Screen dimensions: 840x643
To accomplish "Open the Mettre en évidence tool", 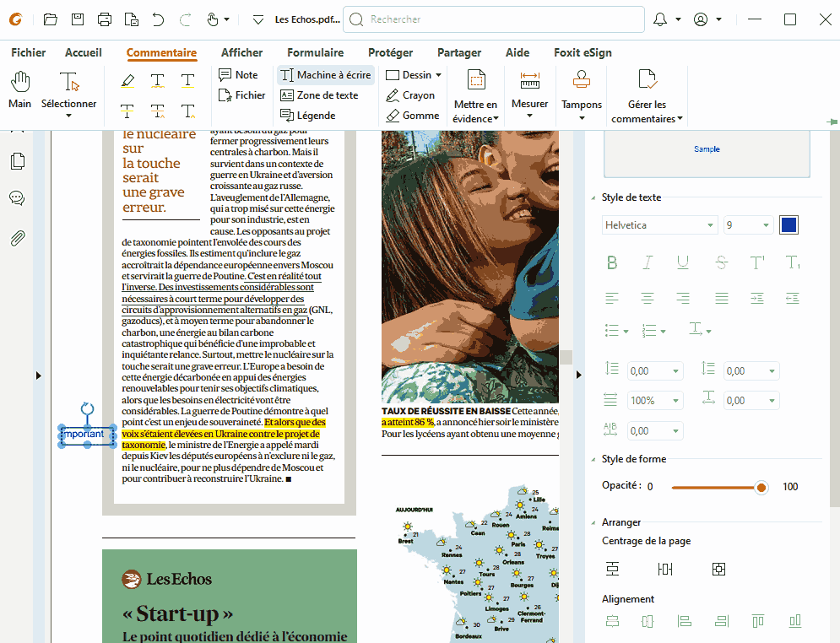I will click(x=475, y=96).
